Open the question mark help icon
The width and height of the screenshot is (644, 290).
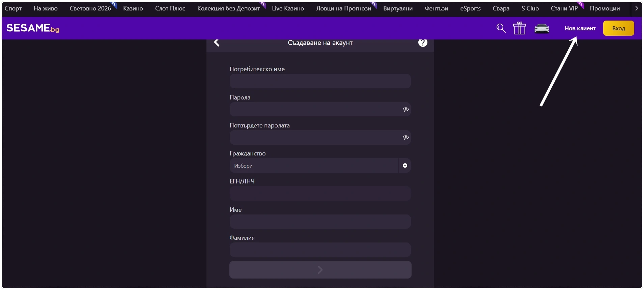423,43
